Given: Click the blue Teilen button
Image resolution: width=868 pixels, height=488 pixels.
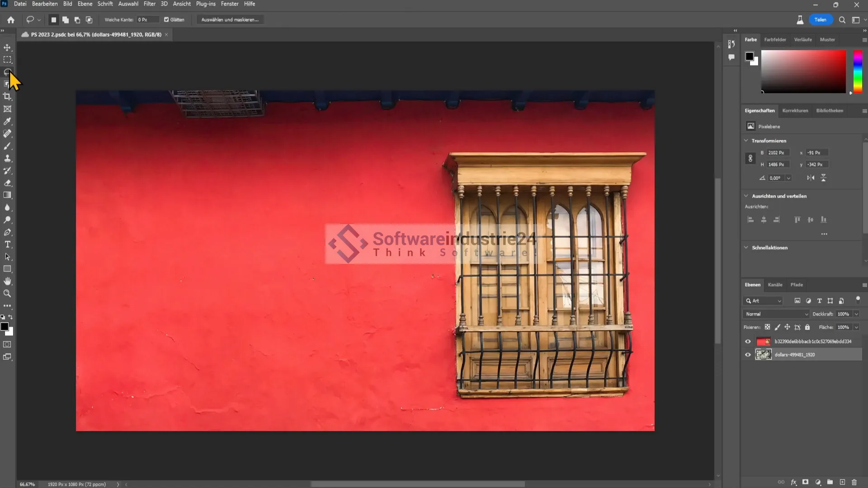Looking at the screenshot, I should click(820, 19).
